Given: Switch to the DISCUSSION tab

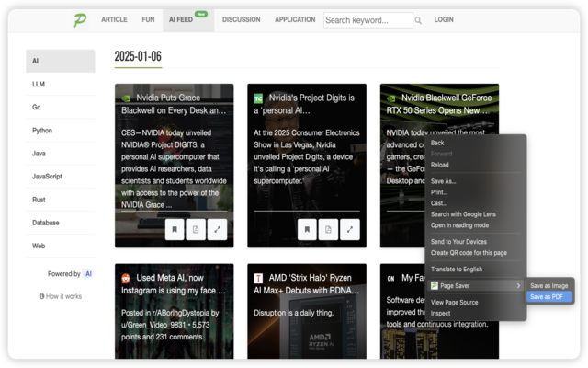Looking at the screenshot, I should coord(241,19).
